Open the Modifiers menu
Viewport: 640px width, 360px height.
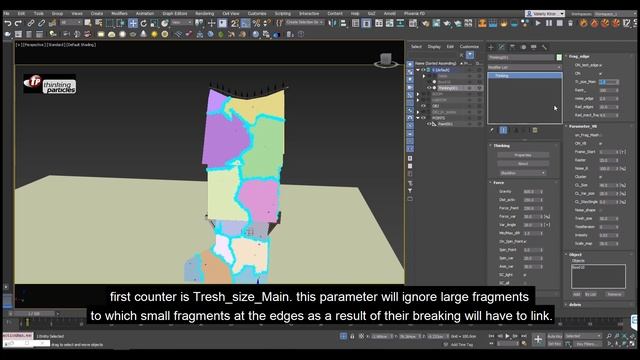119,13
